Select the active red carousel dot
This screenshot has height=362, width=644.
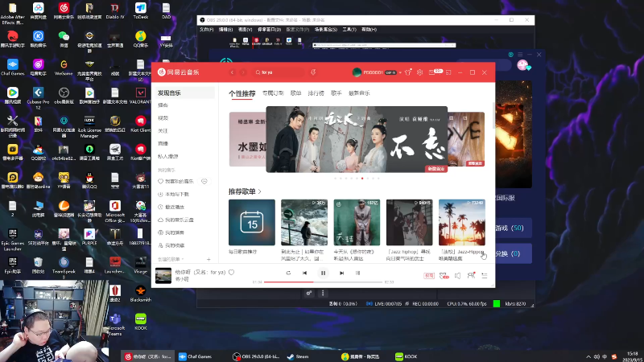(362, 179)
